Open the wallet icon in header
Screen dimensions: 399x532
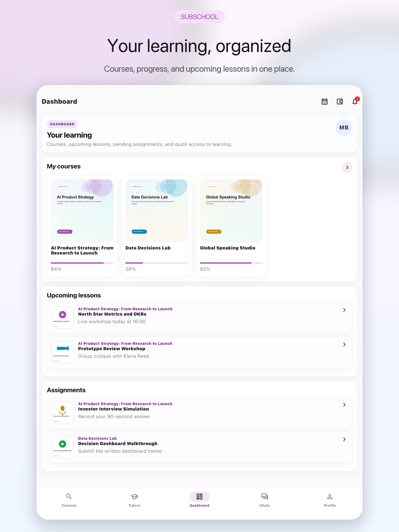click(x=340, y=101)
